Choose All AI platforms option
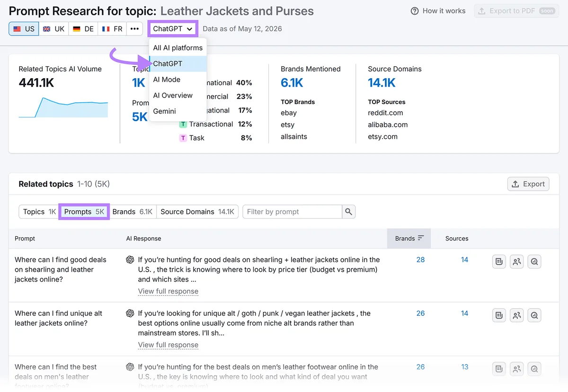The height and width of the screenshot is (392, 568). click(177, 48)
